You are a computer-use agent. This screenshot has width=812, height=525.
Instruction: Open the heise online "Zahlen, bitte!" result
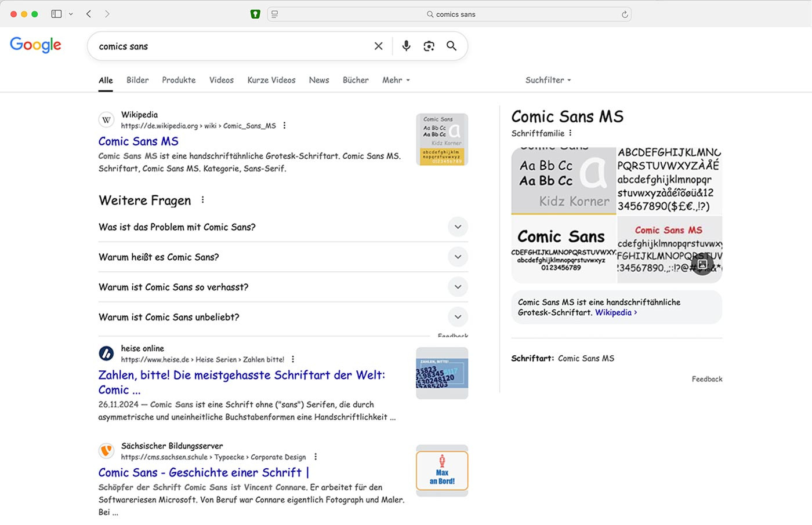(x=241, y=375)
